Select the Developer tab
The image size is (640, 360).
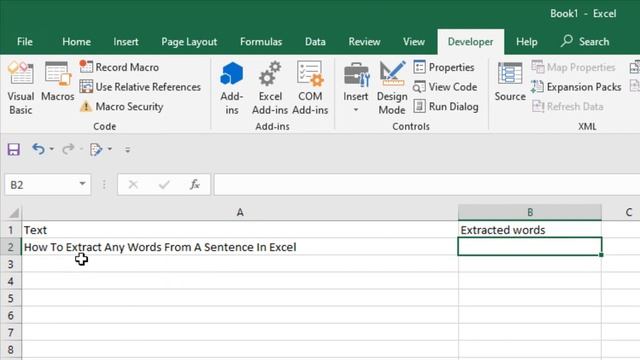click(470, 42)
